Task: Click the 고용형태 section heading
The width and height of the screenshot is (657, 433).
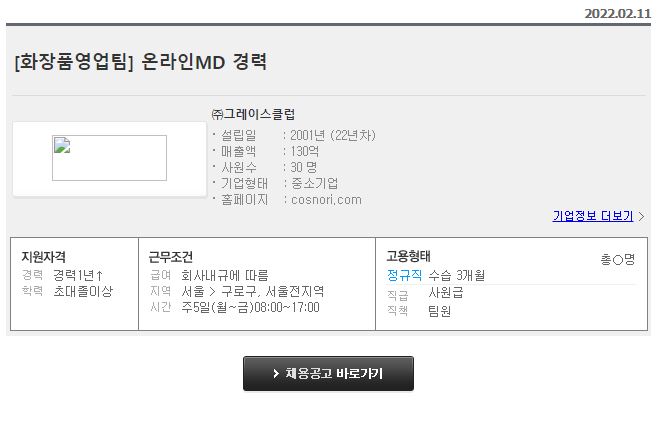Action: point(408,256)
